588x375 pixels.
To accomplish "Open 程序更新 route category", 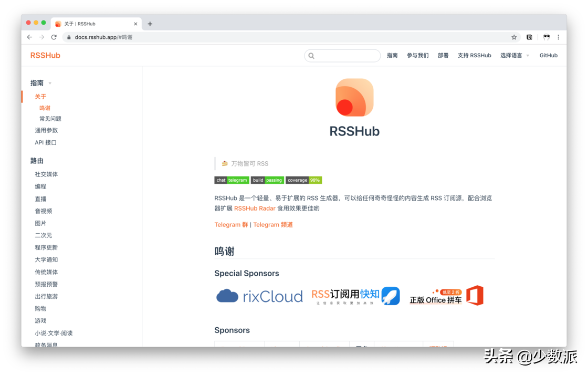I will pos(47,247).
